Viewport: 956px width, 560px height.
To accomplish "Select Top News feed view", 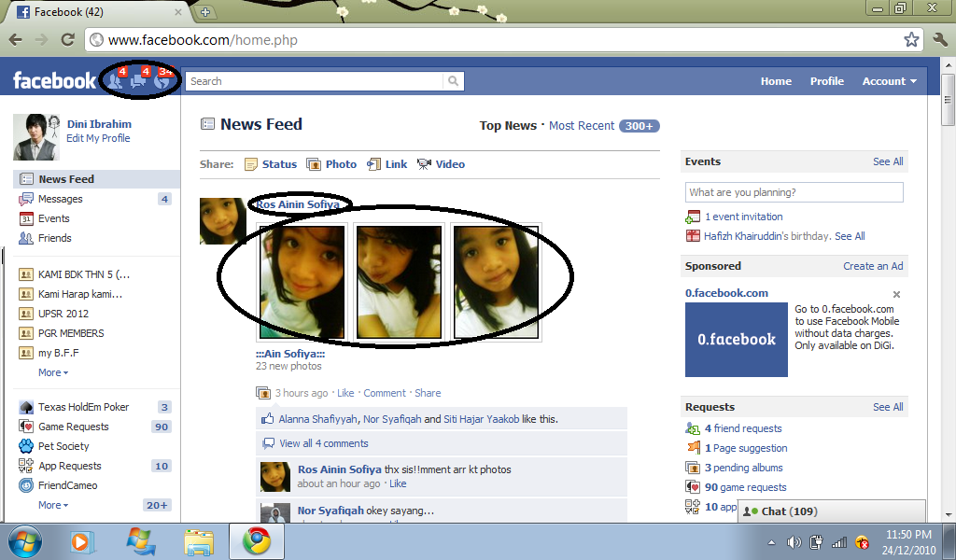I will [508, 125].
